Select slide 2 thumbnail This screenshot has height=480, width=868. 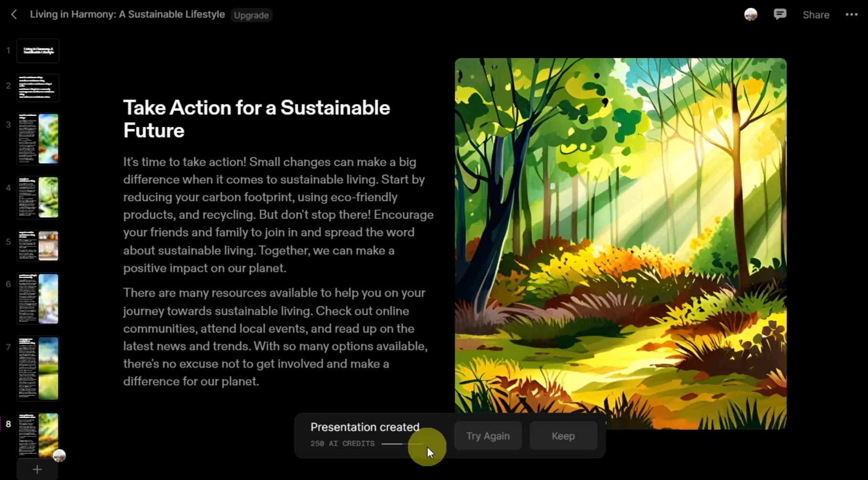click(x=38, y=88)
